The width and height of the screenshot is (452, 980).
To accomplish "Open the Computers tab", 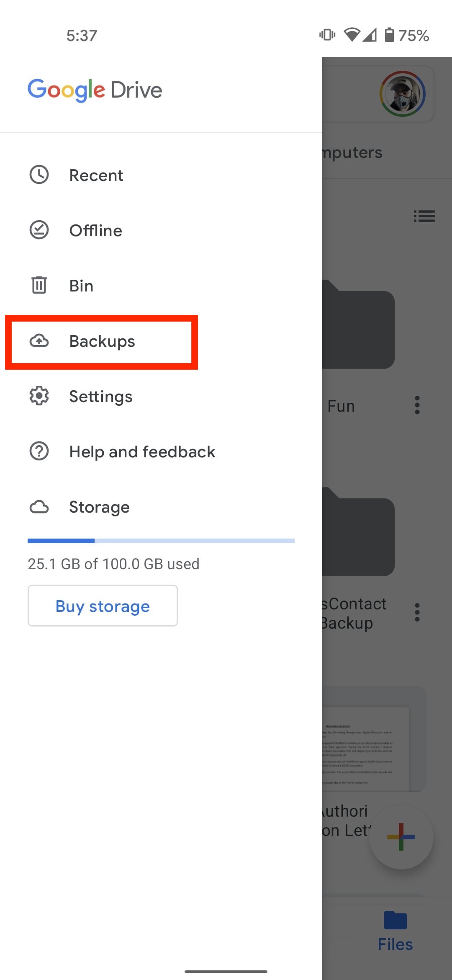I will [x=352, y=152].
